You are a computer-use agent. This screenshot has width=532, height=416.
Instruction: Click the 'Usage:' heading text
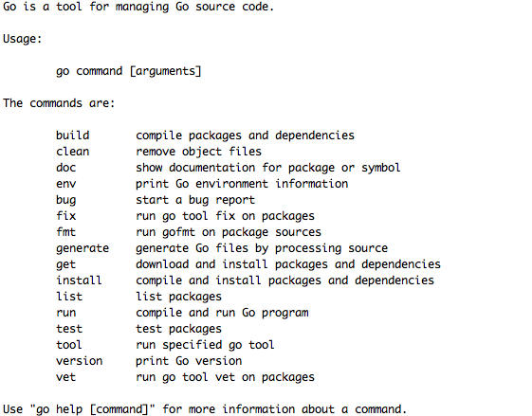click(x=23, y=39)
